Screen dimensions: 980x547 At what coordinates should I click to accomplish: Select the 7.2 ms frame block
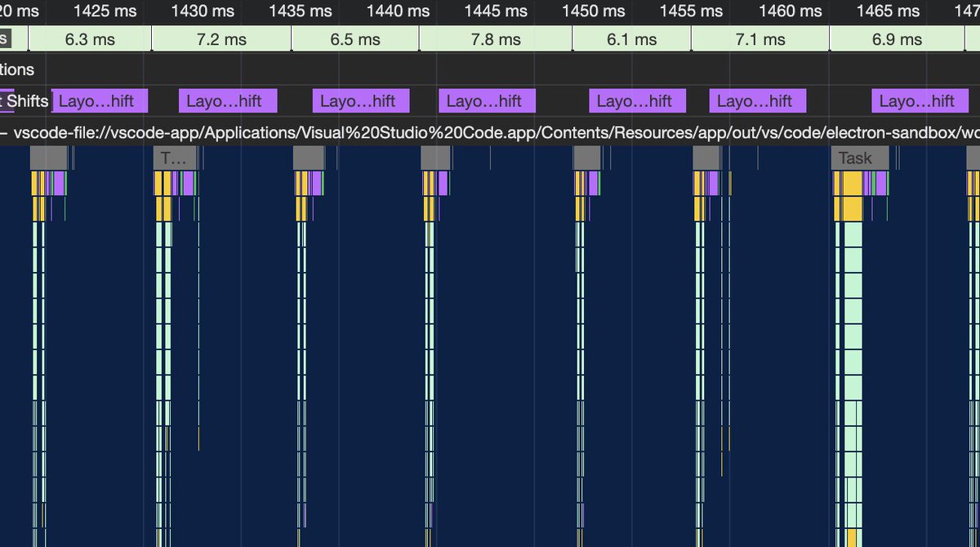(221, 39)
